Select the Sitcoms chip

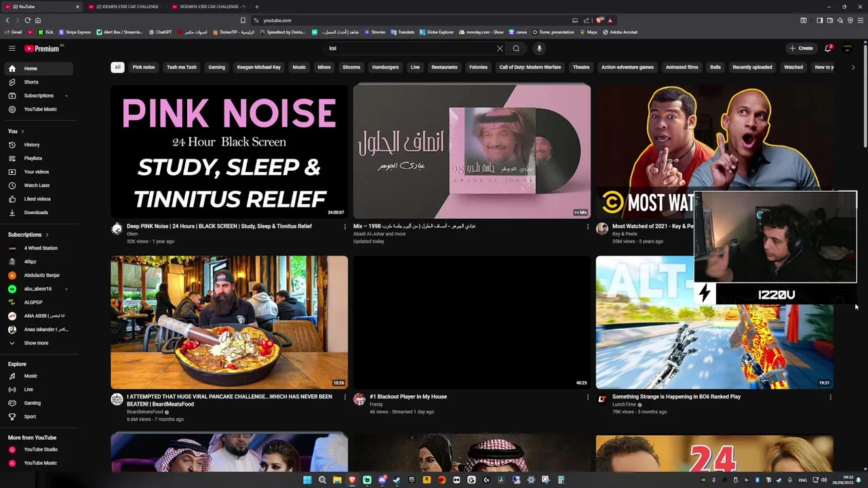[x=351, y=67]
